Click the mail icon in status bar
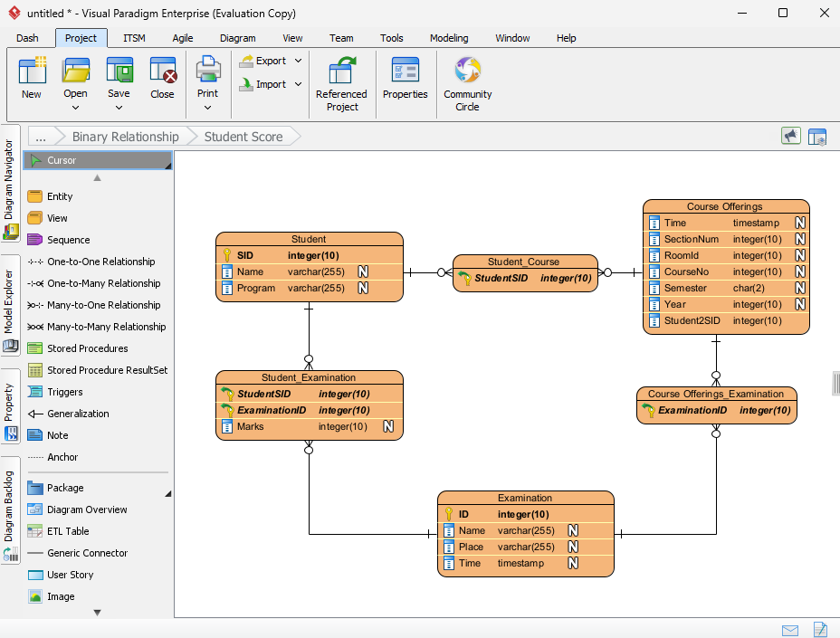Image resolution: width=840 pixels, height=638 pixels. 790,630
